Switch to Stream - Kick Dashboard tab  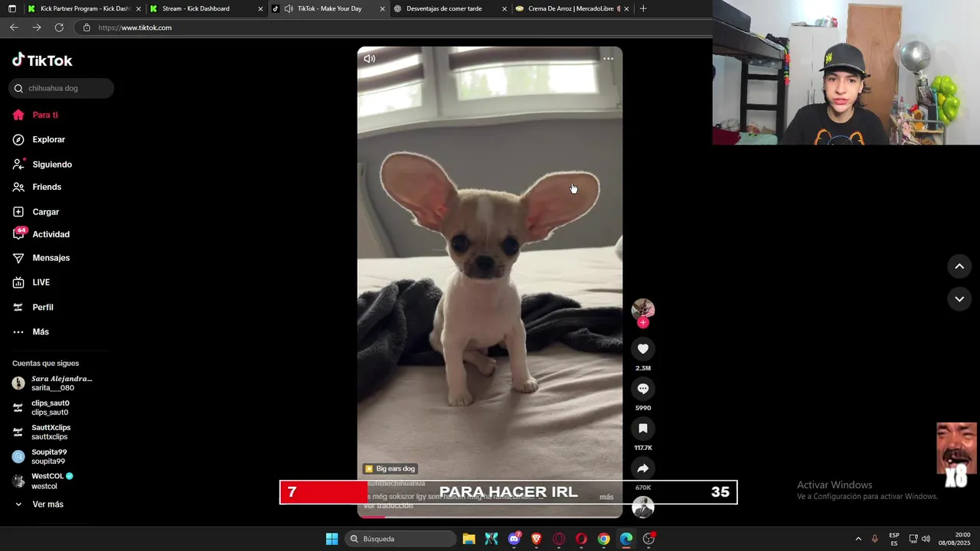[205, 8]
